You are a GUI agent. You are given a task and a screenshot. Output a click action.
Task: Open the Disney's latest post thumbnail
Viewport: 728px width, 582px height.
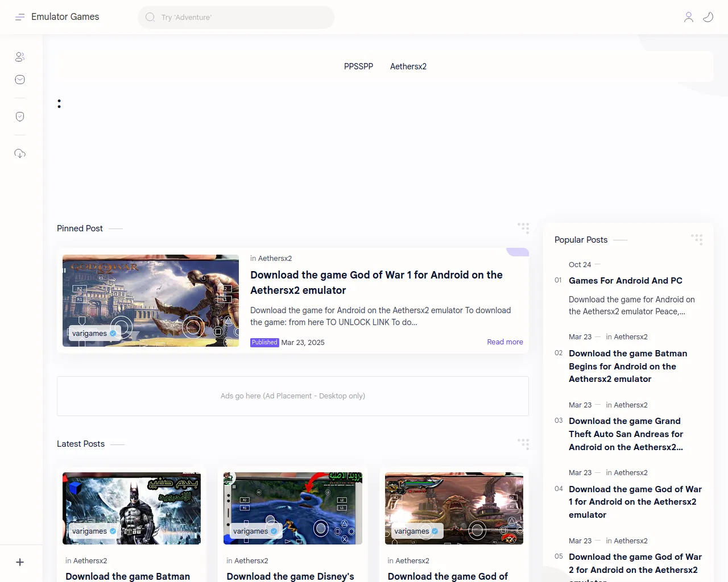coord(293,508)
